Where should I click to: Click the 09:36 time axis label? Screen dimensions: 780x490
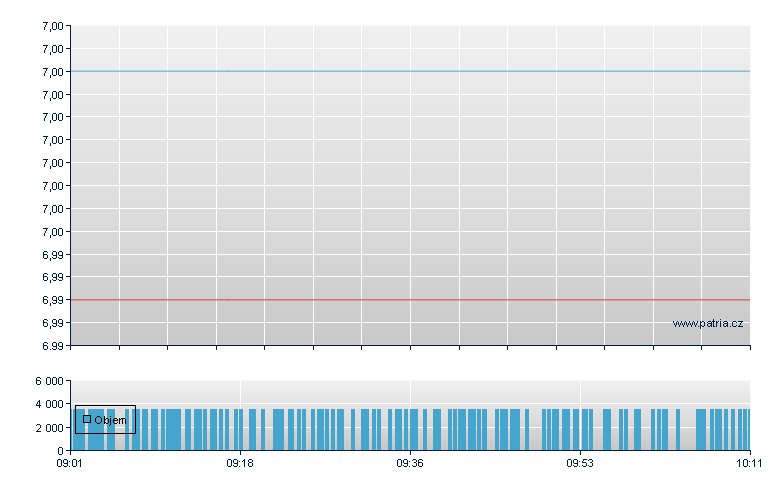tap(410, 463)
